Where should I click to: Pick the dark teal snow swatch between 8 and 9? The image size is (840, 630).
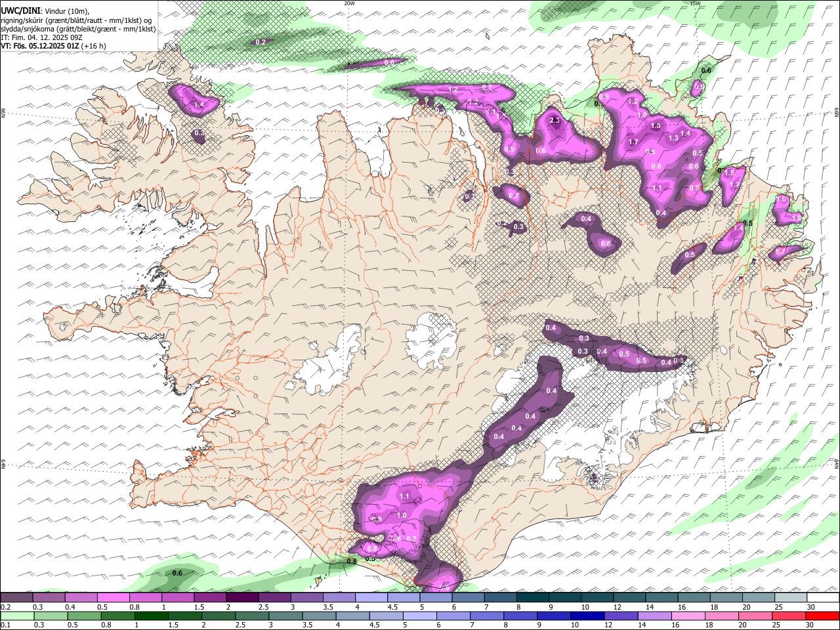tap(533, 598)
